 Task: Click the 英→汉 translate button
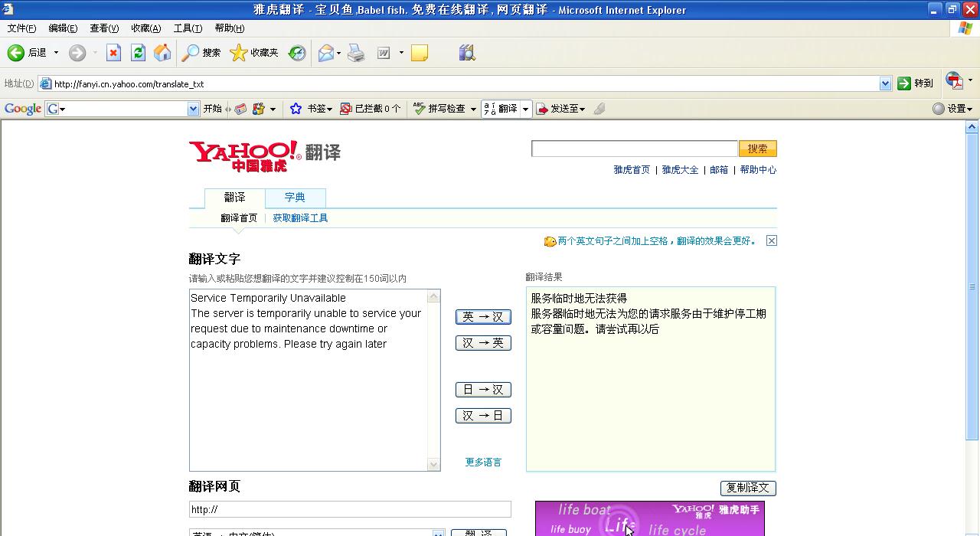(483, 316)
